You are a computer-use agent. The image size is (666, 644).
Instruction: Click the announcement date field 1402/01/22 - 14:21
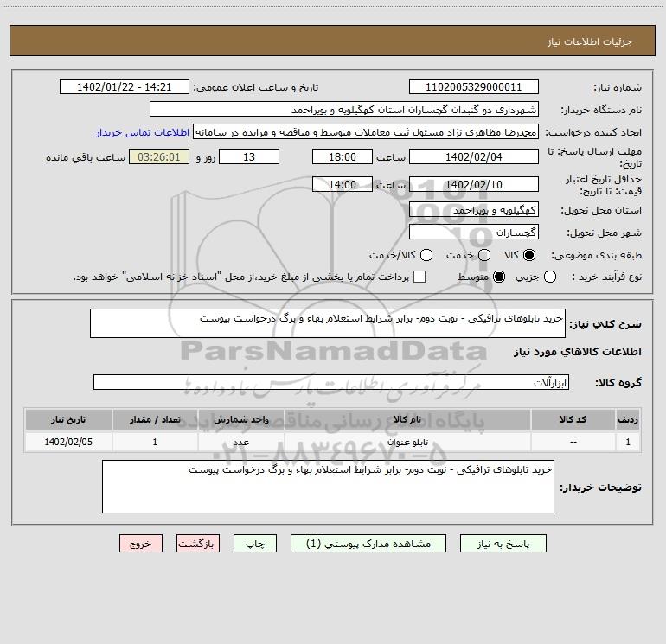point(125,87)
